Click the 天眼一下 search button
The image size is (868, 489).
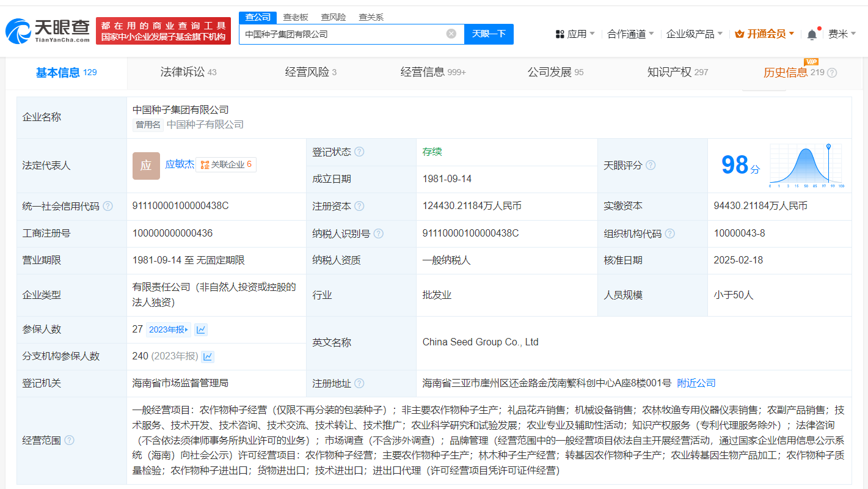(x=489, y=34)
